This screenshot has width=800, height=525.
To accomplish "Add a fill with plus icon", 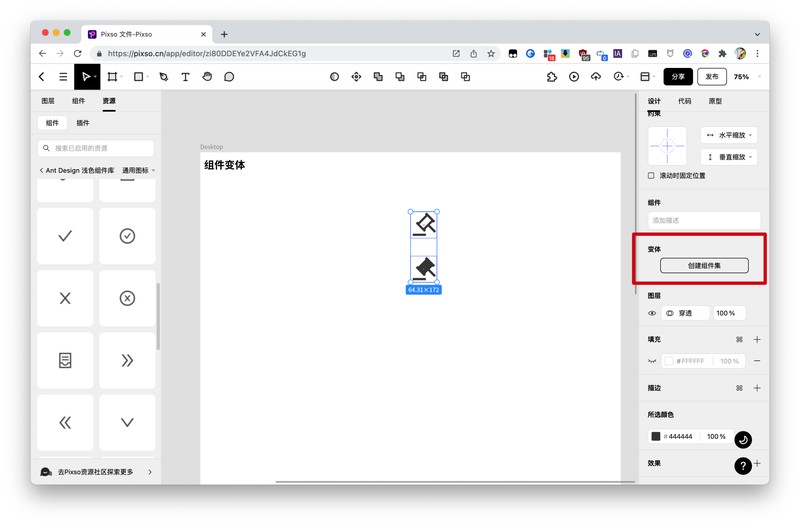I will [x=757, y=339].
